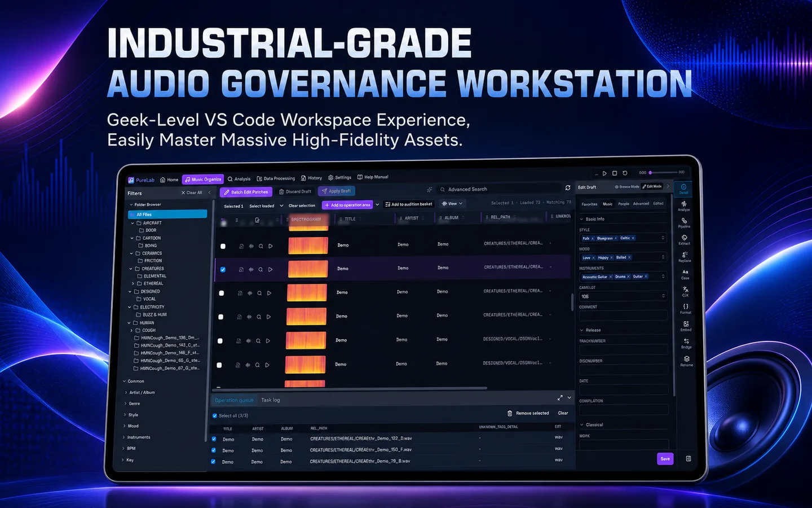Open the Camelot 10B dropdown
Viewport: 812px width, 508px height.
tap(624, 296)
